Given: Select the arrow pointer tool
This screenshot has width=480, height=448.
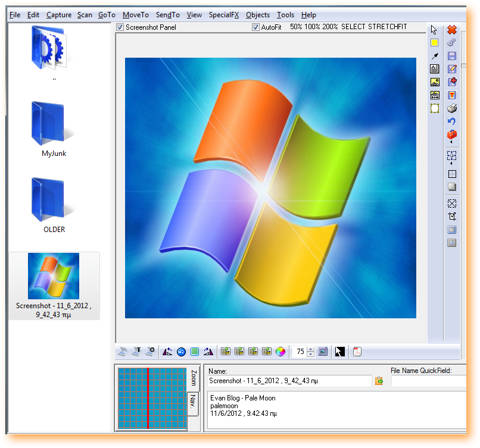Looking at the screenshot, I should pyautogui.click(x=434, y=30).
